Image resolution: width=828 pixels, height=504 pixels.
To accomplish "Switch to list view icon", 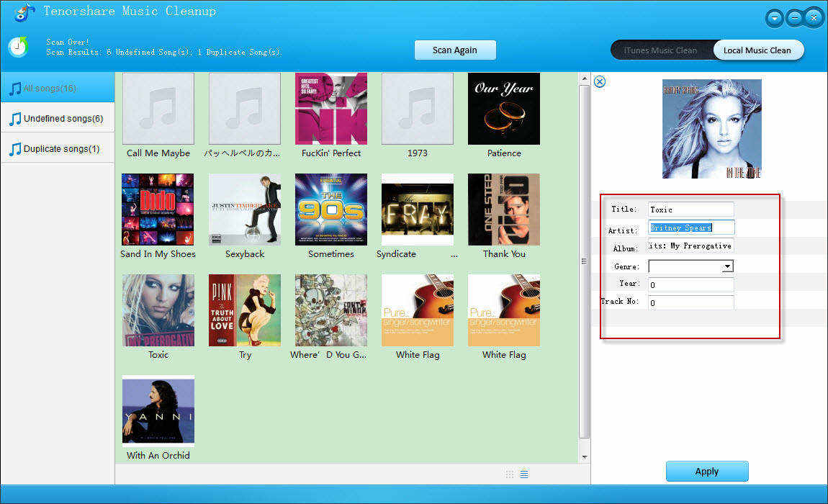I will pyautogui.click(x=524, y=474).
